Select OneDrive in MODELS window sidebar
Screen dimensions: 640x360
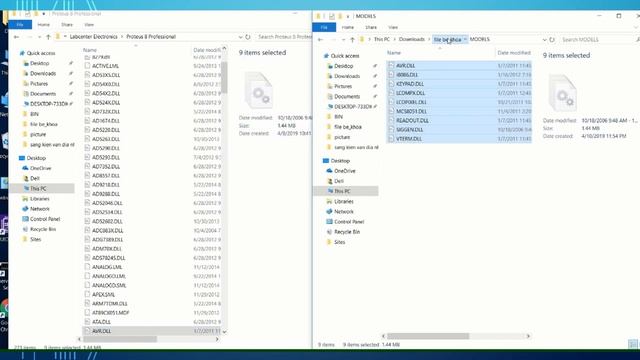344,171
